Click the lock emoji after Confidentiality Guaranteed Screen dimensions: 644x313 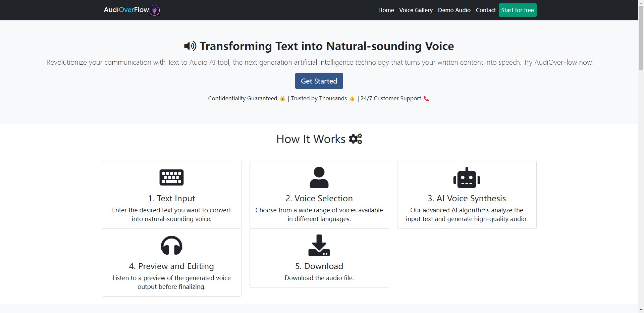click(x=282, y=98)
